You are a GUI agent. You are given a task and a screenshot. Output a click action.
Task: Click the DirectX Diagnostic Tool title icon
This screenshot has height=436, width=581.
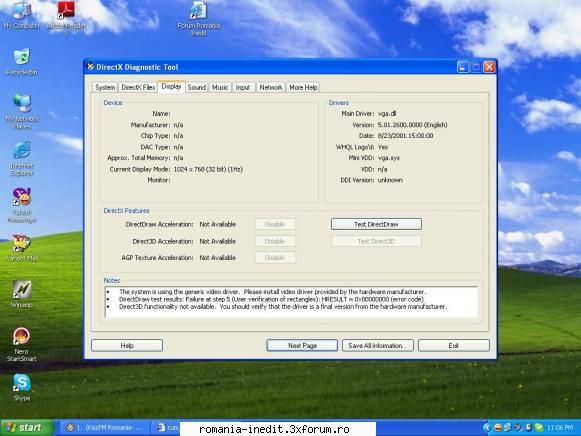(x=90, y=67)
